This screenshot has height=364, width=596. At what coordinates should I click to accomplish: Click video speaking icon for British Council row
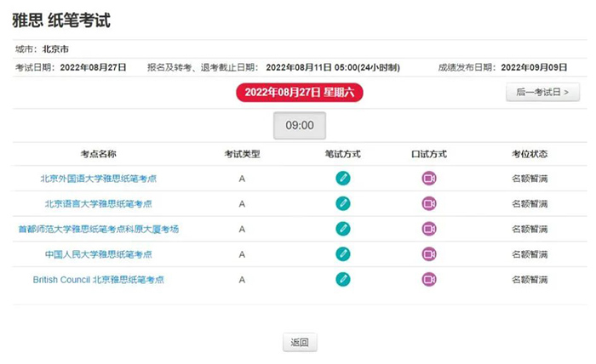(429, 279)
